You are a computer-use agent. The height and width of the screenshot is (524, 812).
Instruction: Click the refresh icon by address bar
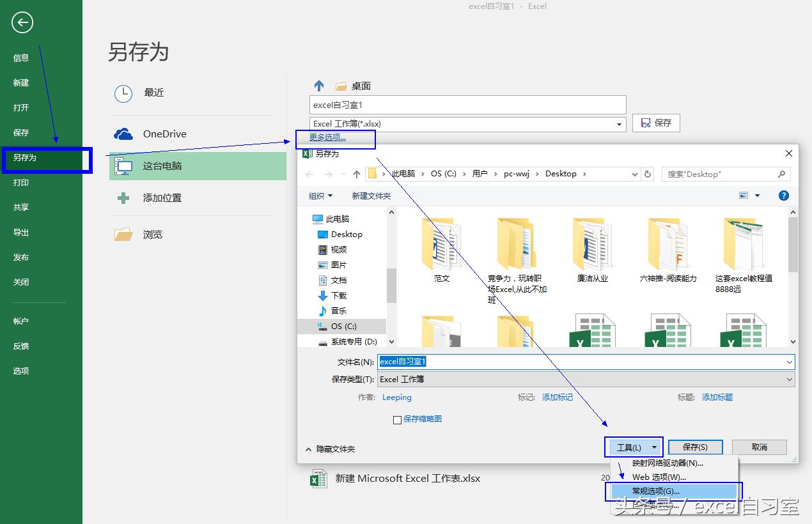648,174
